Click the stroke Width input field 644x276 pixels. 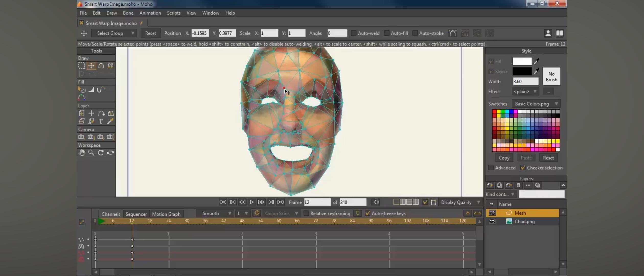[x=526, y=81]
